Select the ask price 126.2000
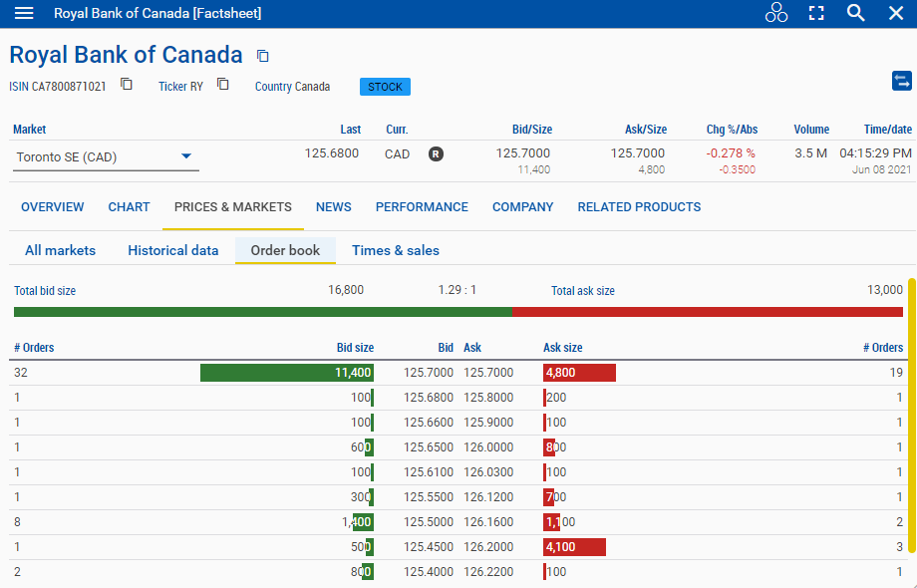Image resolution: width=917 pixels, height=588 pixels. (488, 547)
